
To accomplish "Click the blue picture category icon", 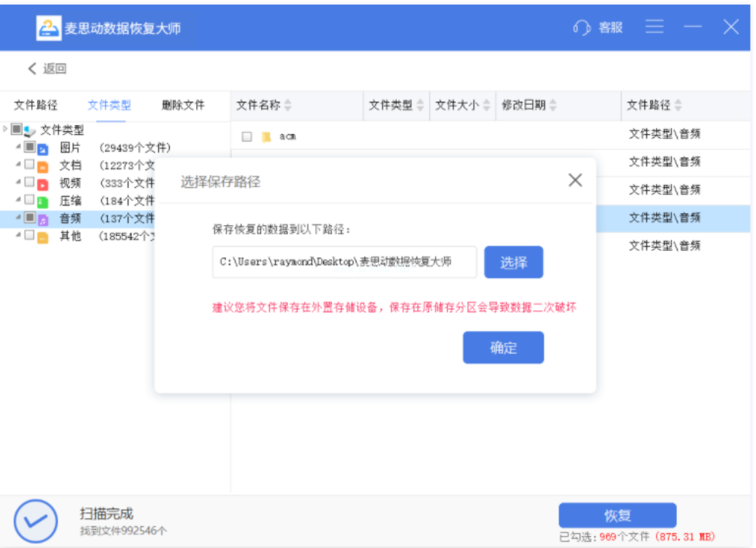I will [43, 149].
